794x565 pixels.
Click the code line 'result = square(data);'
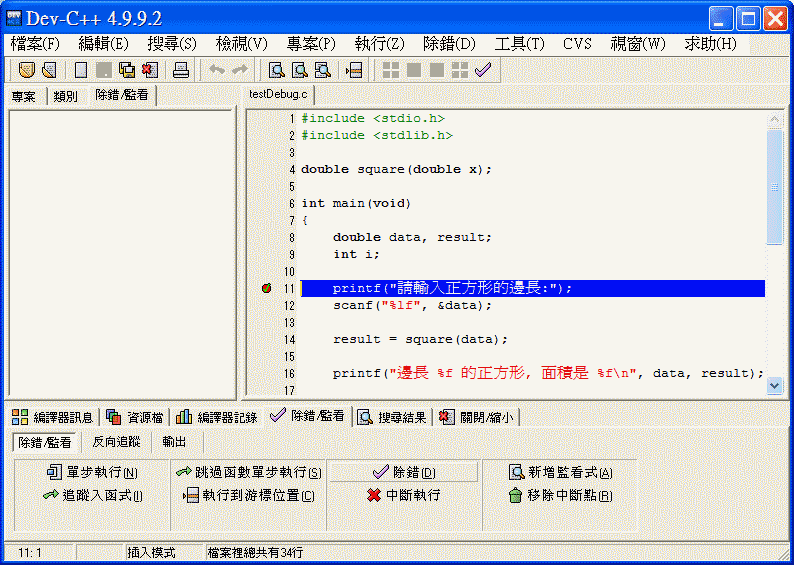(x=420, y=340)
